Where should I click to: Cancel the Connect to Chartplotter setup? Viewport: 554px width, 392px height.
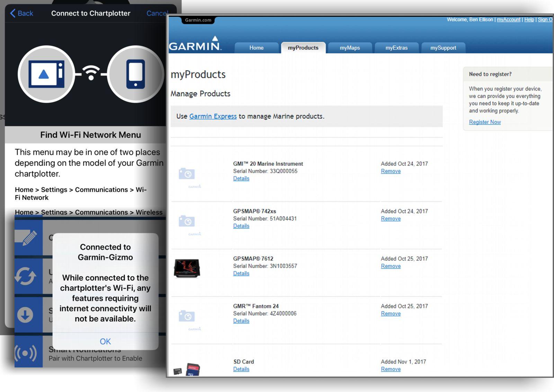coord(157,13)
